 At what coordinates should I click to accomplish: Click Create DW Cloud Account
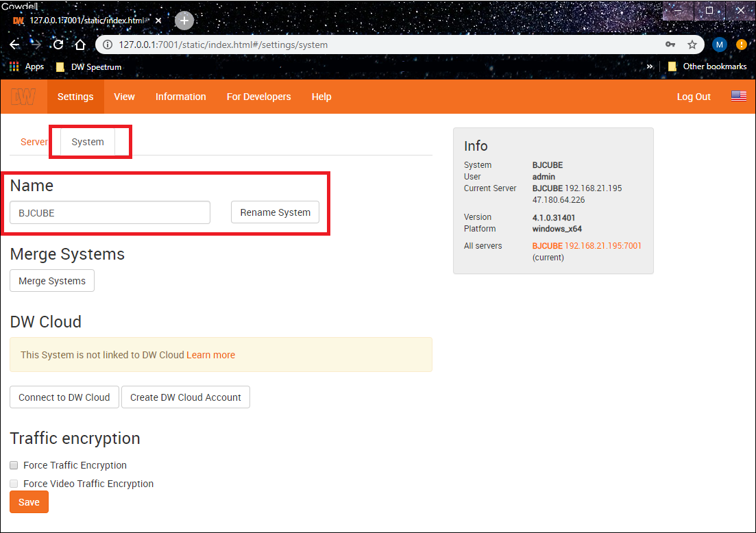coord(186,397)
